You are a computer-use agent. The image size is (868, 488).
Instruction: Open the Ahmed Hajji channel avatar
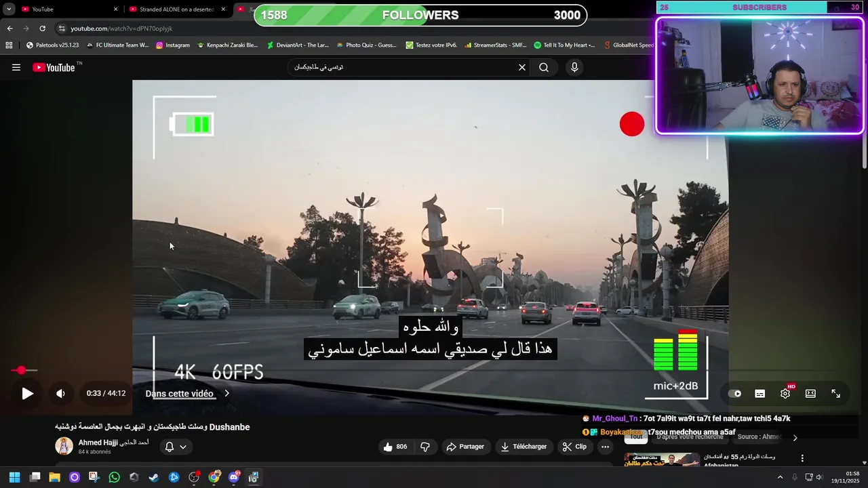(x=64, y=446)
